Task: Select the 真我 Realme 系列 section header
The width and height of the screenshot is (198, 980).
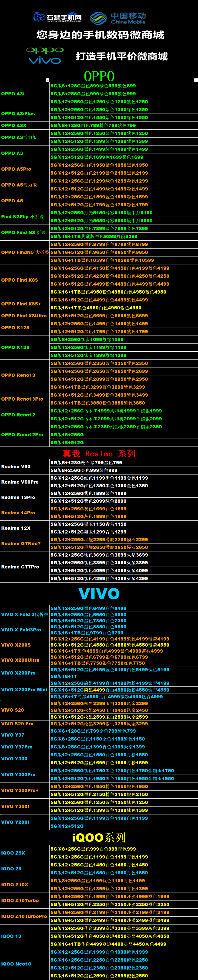Action: [x=99, y=453]
